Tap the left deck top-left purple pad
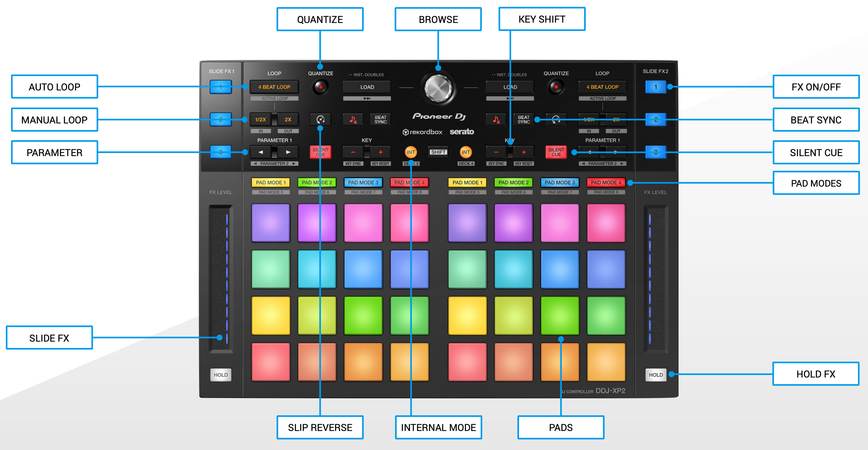The image size is (868, 450). 271,223
